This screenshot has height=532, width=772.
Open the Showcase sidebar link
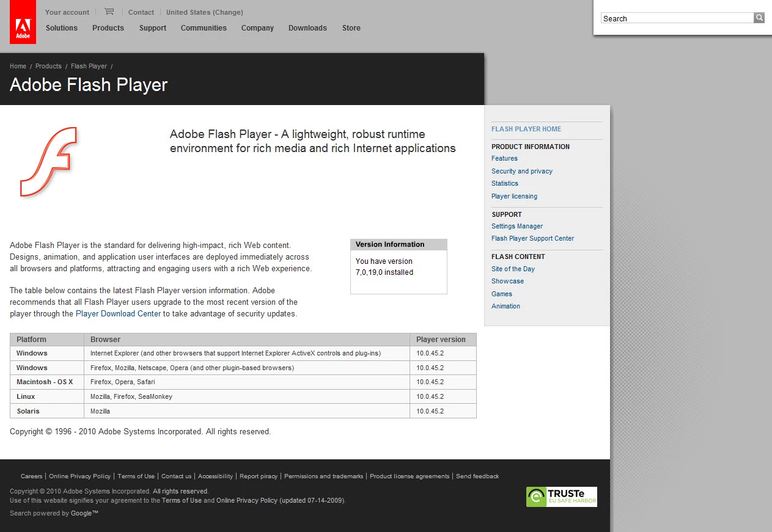[x=507, y=281]
